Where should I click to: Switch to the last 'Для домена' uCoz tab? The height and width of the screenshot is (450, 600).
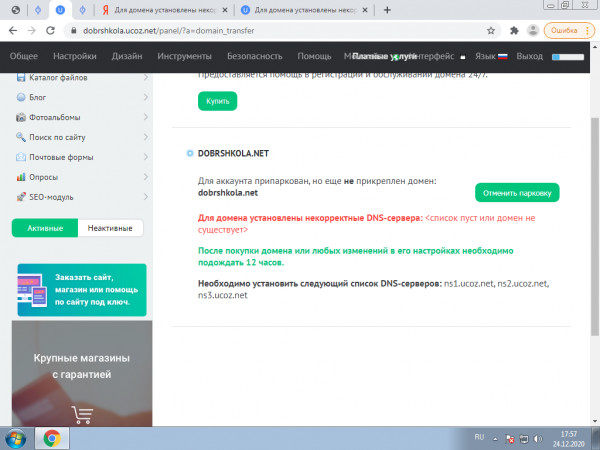point(305,10)
